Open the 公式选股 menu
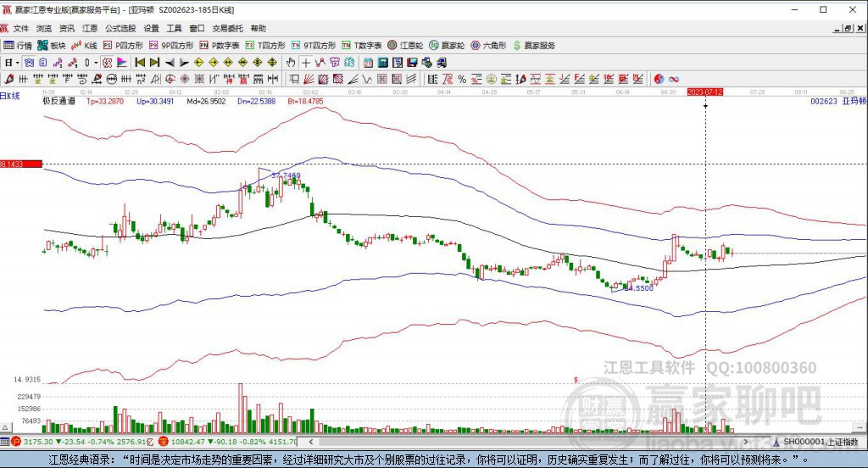The image size is (868, 468). 120,28
